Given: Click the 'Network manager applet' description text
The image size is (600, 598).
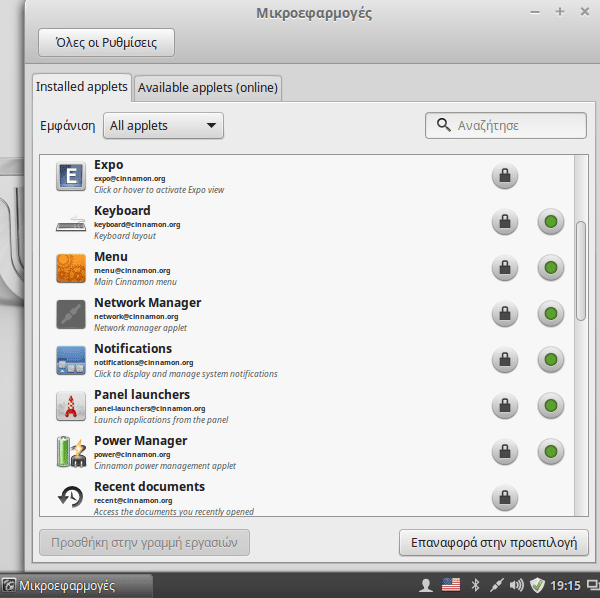Looking at the screenshot, I should pyautogui.click(x=140, y=328).
